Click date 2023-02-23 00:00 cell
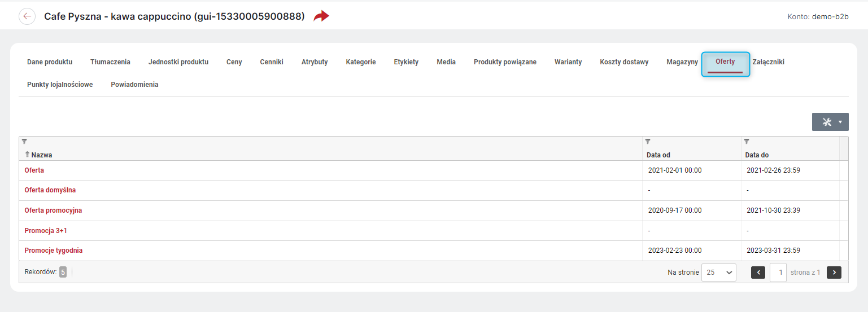Viewport: 868px width, 312px height. click(x=675, y=251)
